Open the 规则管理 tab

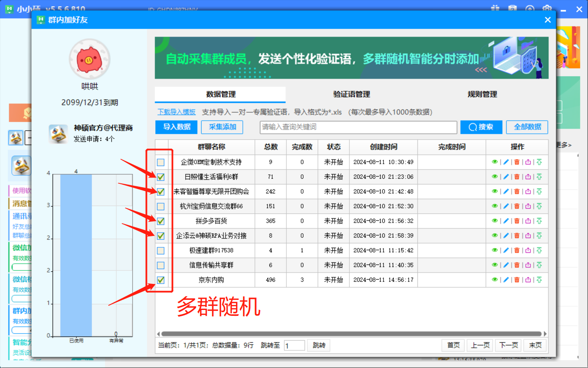483,95
